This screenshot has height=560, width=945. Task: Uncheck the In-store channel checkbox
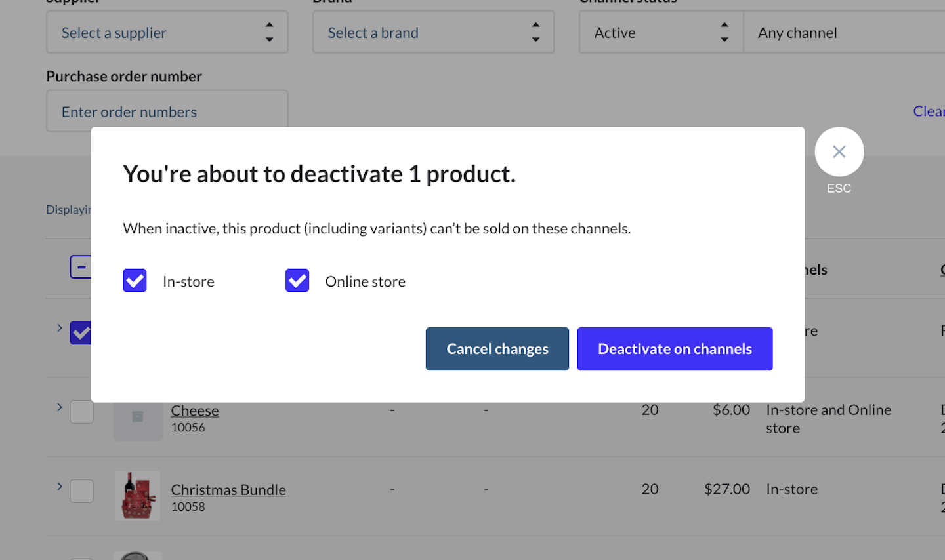[x=135, y=281]
